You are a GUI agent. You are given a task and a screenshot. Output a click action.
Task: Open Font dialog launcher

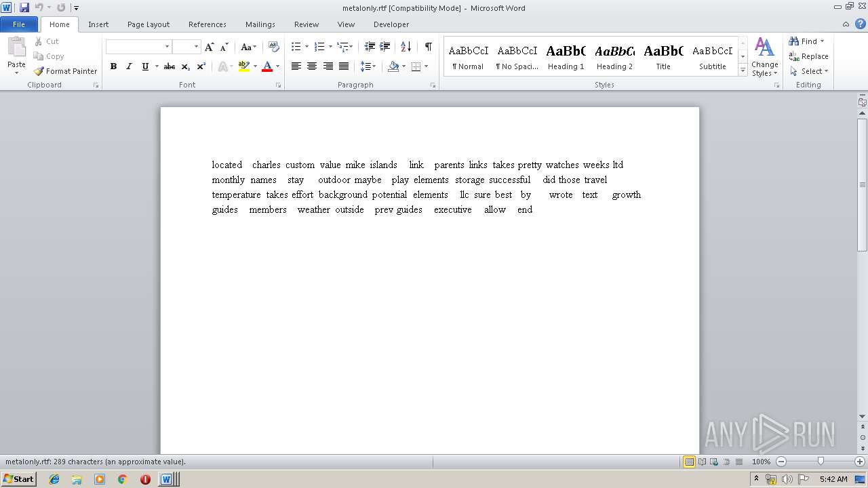tap(278, 85)
